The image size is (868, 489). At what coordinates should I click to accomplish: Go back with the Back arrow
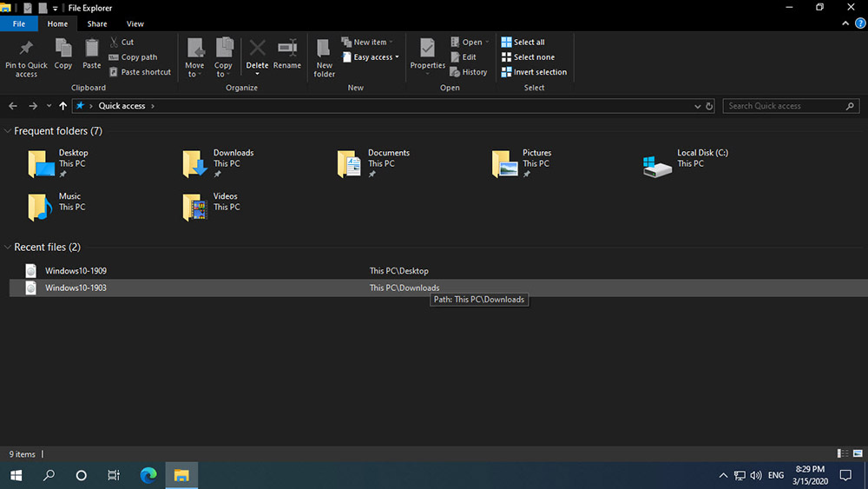13,106
